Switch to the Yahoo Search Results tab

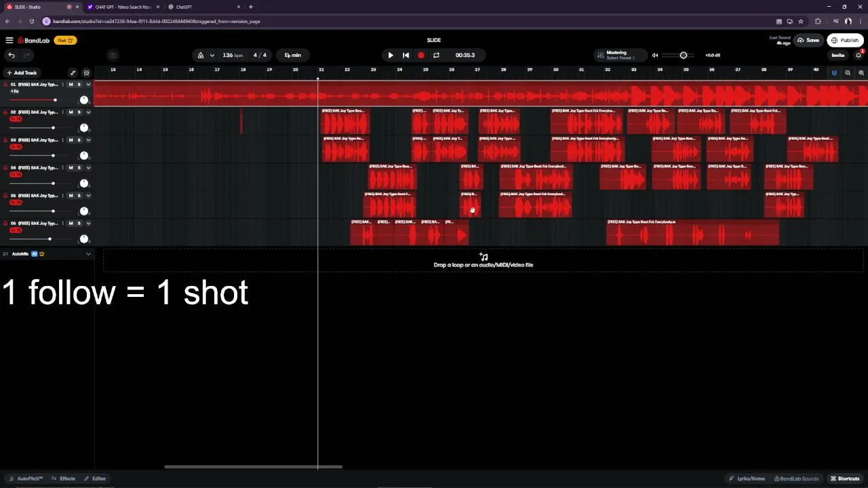point(123,7)
